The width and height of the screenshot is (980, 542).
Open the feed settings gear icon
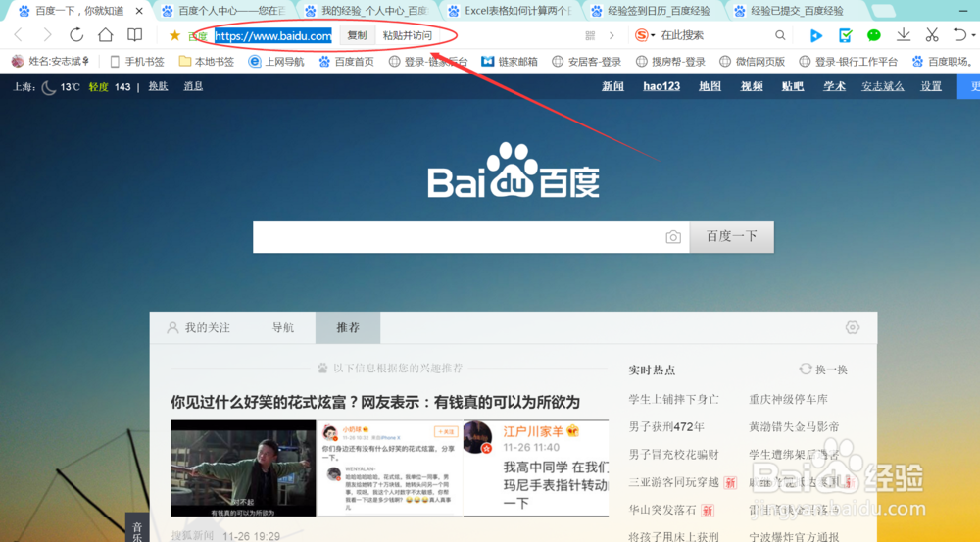pos(852,327)
